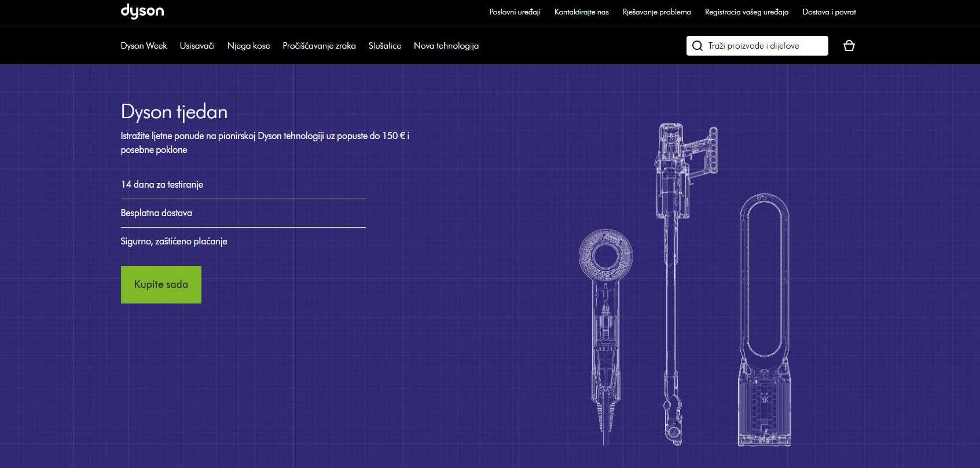Open the Dyson Week menu
980x468 pixels.
point(144,46)
